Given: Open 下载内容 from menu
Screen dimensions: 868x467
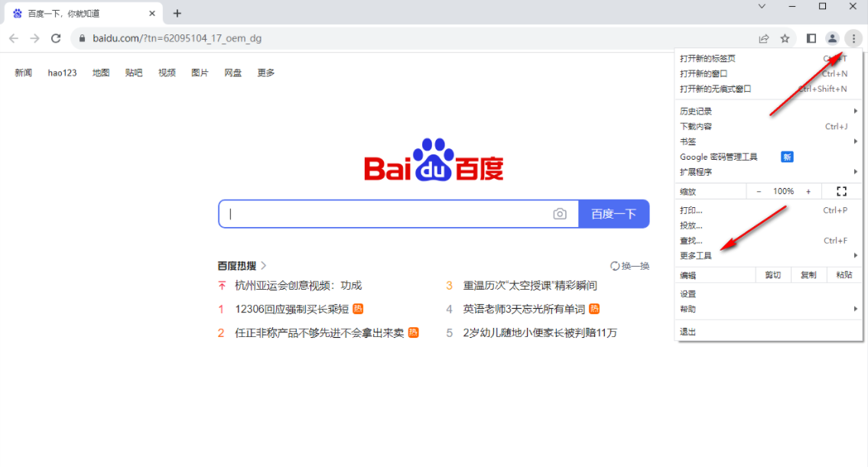Looking at the screenshot, I should (x=769, y=126).
